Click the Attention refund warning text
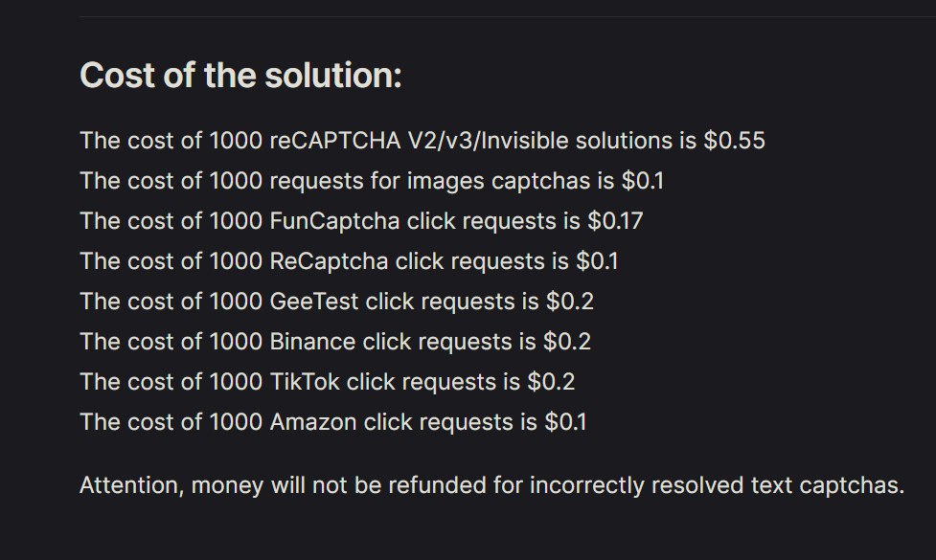This screenshot has width=936, height=560. click(x=491, y=485)
